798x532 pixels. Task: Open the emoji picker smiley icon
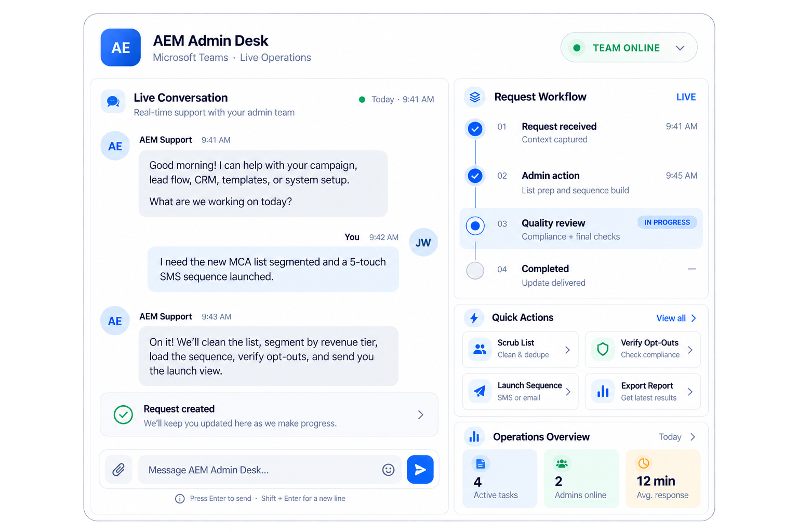[x=388, y=470]
